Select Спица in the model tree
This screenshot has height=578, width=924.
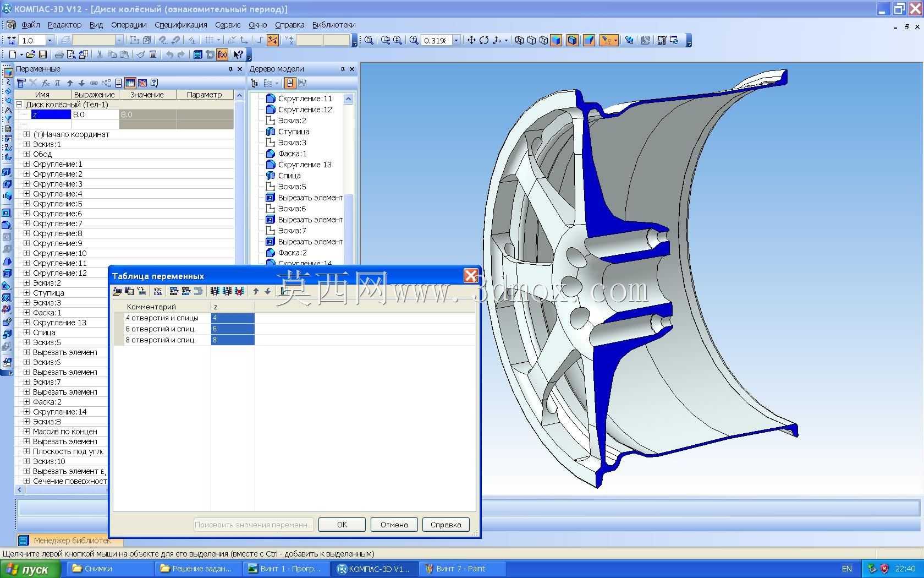(289, 176)
